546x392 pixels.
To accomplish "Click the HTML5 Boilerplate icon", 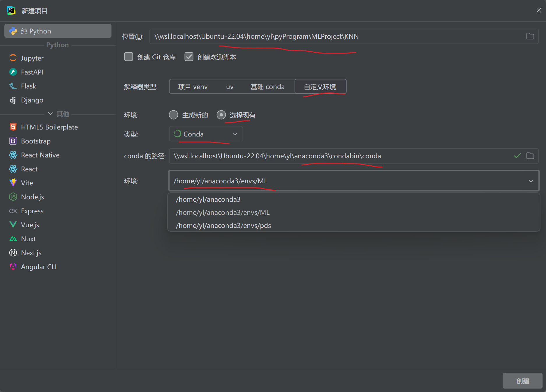I will pyautogui.click(x=13, y=127).
